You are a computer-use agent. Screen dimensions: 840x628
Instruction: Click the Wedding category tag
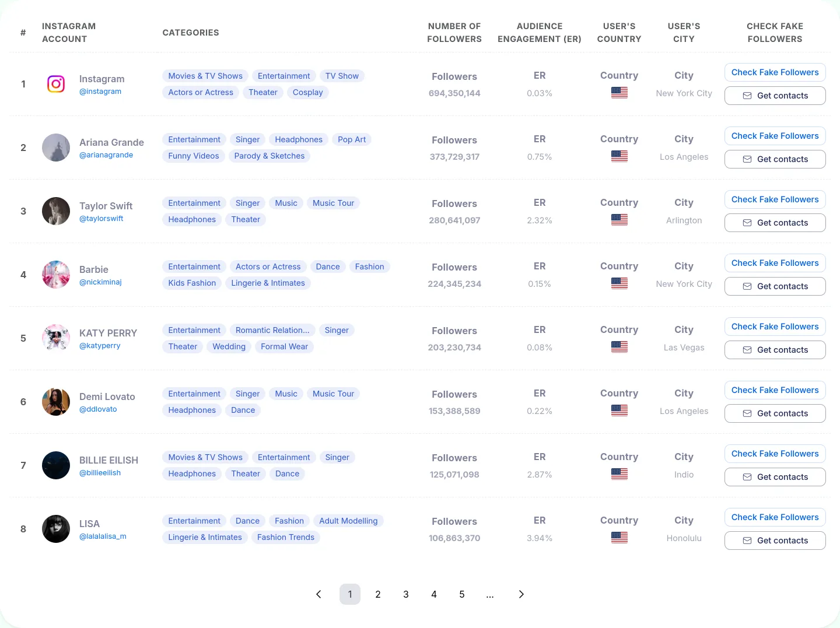[x=229, y=346]
